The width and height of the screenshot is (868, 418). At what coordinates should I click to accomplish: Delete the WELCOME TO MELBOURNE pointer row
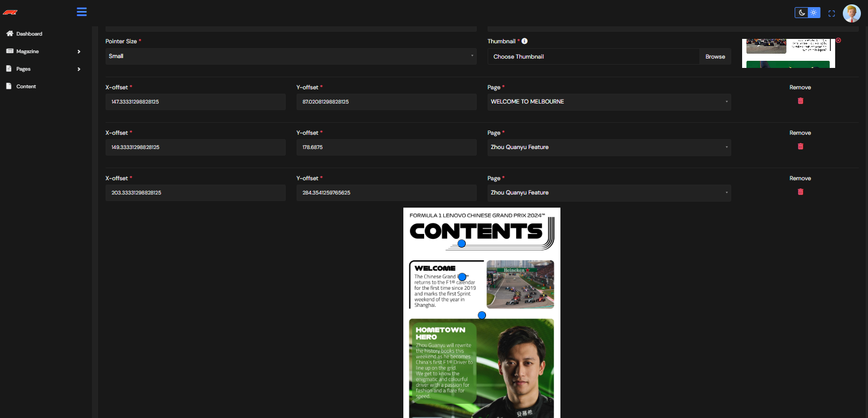tap(800, 101)
